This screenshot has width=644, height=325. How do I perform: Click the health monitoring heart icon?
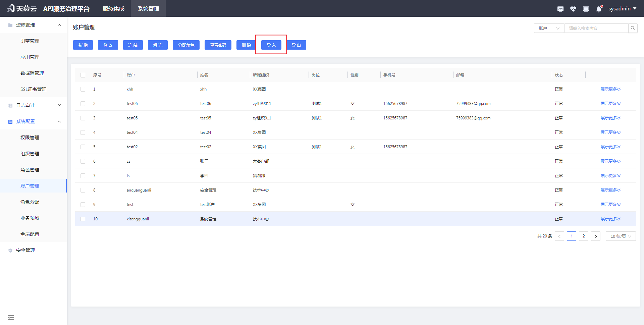tap(573, 8)
